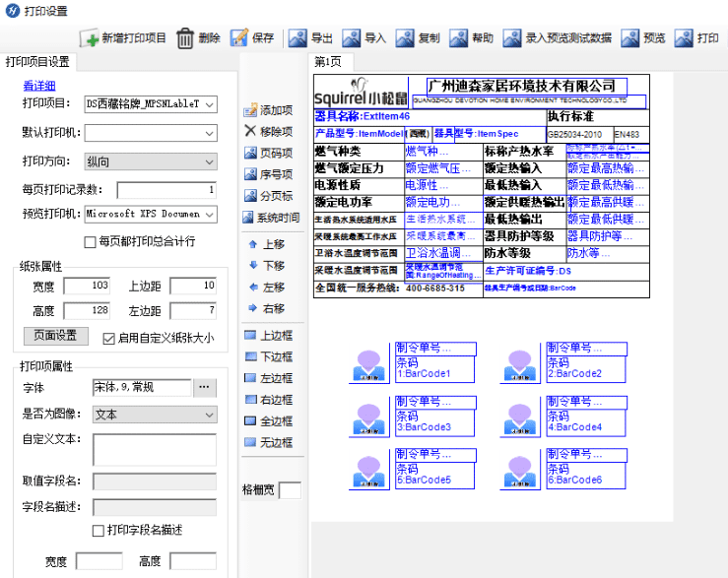Click the 保存 save icon
This screenshot has height=578, width=728.
coord(239,38)
